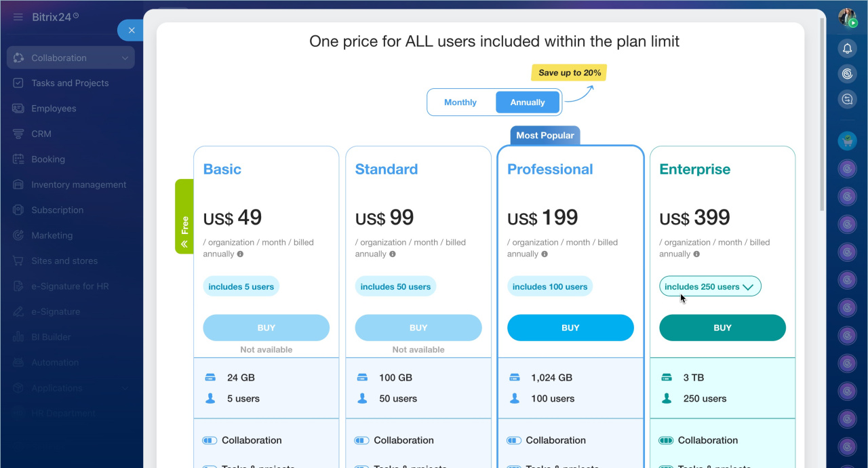Open the includes 250 users dropdown
The width and height of the screenshot is (868, 468).
[710, 286]
